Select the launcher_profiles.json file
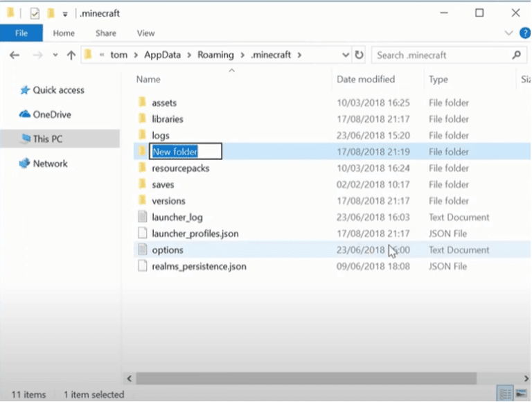This screenshot has height=402, width=532. coord(195,234)
